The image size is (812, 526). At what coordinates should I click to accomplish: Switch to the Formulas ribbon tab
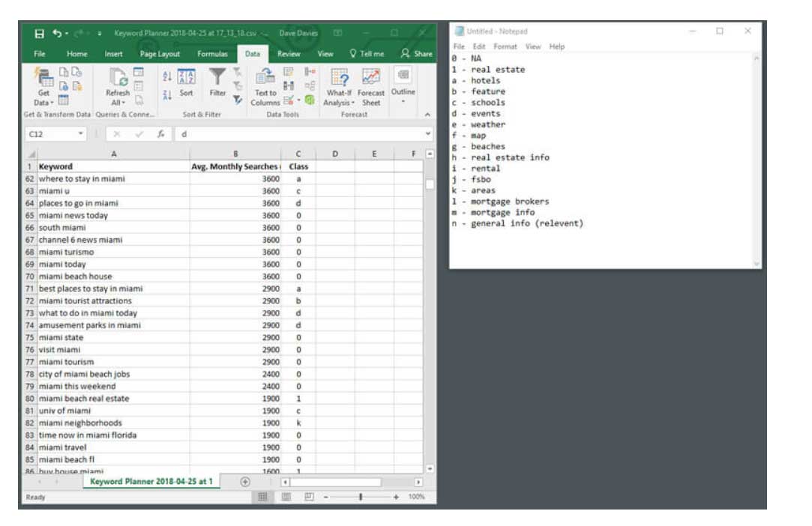point(212,54)
